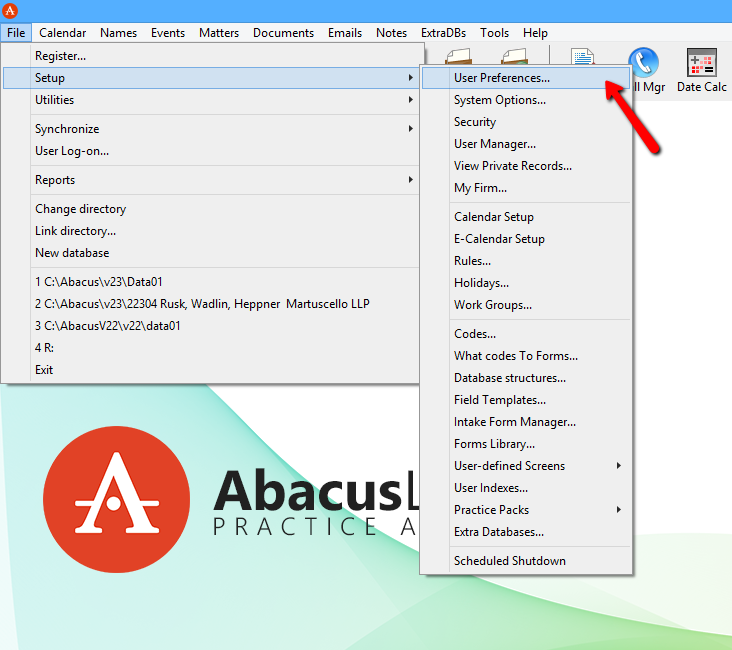Open the Emails menu
The width and height of the screenshot is (732, 650).
pyautogui.click(x=345, y=33)
